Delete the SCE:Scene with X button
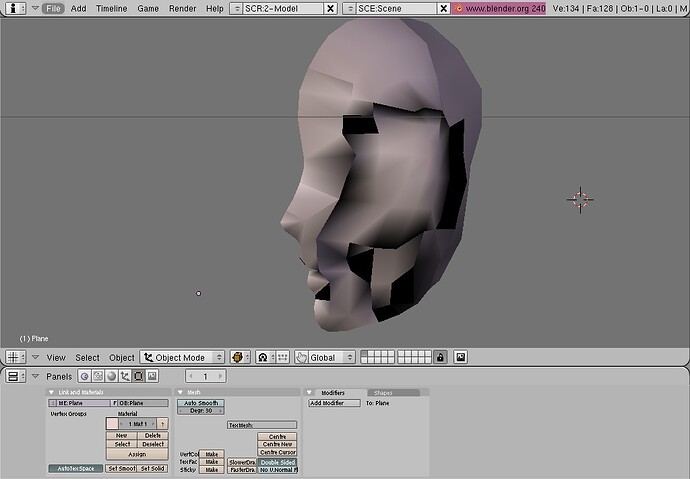Viewport: 690px width, 479px height. (444, 8)
